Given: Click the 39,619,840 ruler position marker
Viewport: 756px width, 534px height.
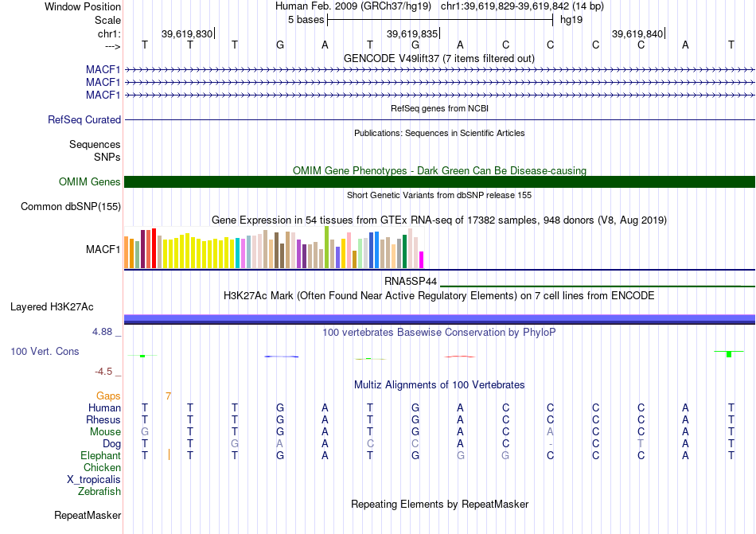Looking at the screenshot, I should click(637, 33).
